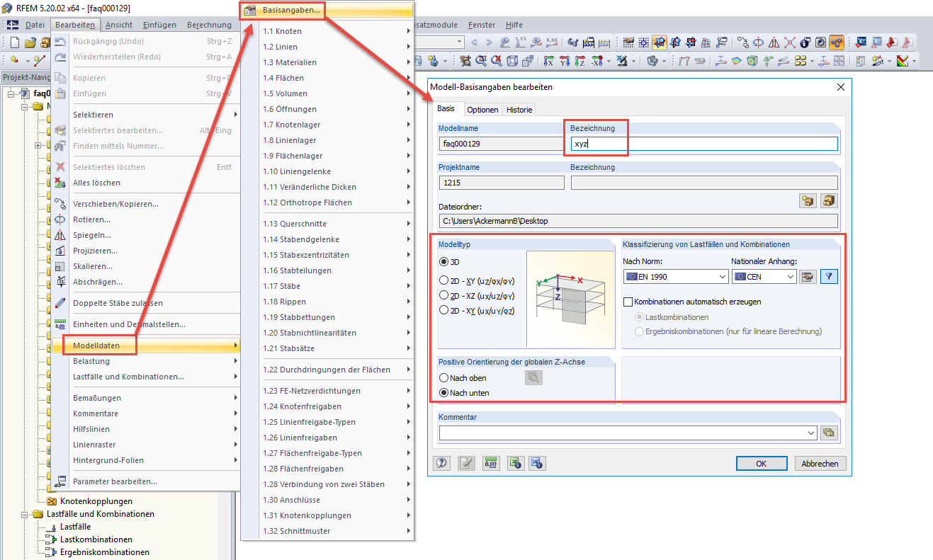Choose 1.17 Stäbe menu entry
This screenshot has height=560, width=933.
326,286
